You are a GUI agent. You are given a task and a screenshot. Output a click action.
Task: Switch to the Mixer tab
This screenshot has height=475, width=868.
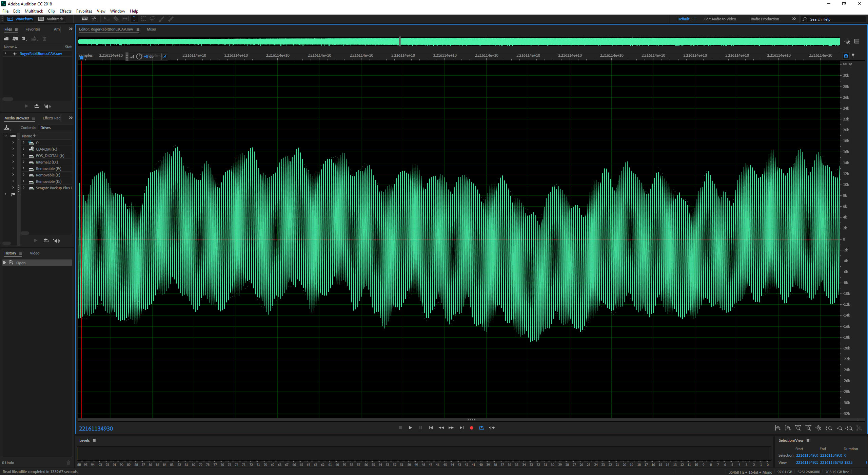(151, 29)
